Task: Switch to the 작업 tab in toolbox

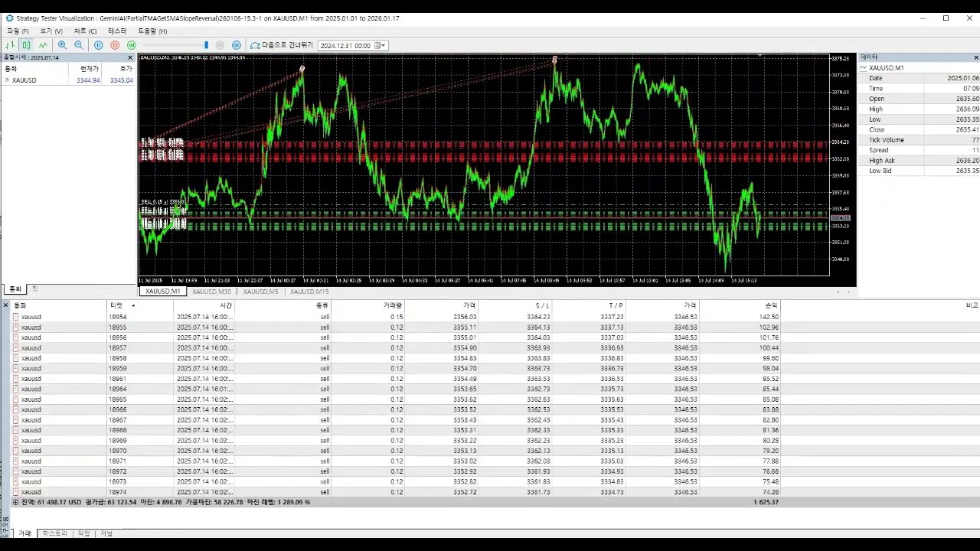Action: point(83,533)
